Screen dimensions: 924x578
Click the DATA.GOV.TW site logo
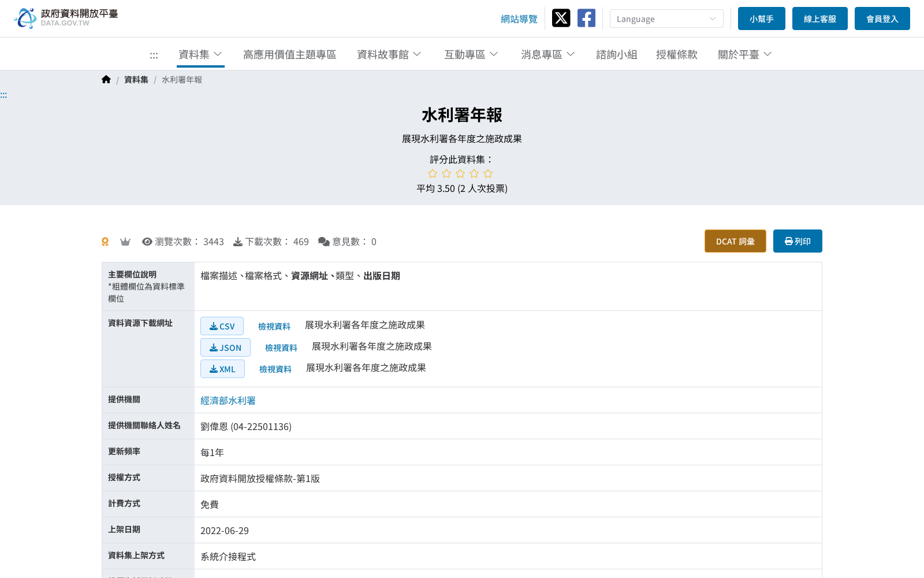(x=66, y=18)
